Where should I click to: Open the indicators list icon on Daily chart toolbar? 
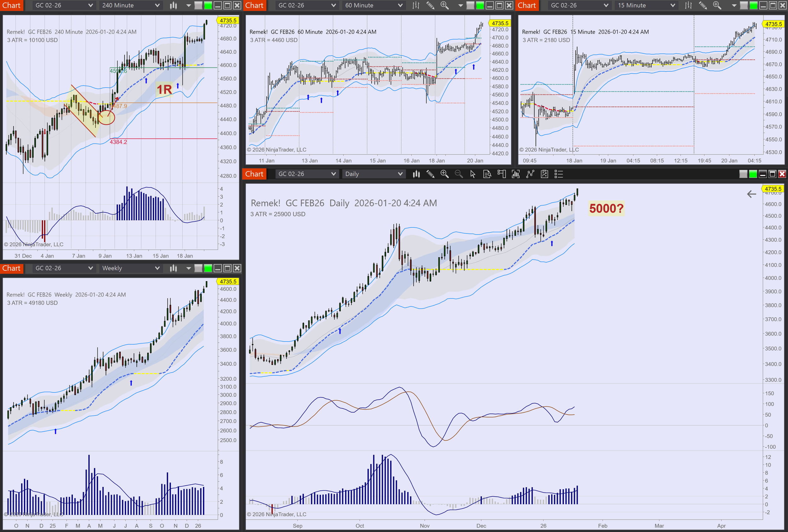[559, 174]
